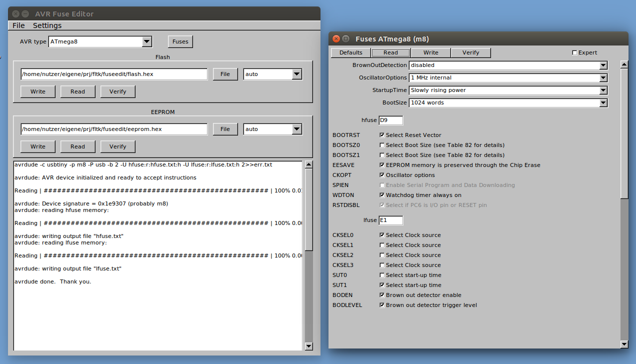The width and height of the screenshot is (636, 364).
Task: Click the File button in the Flash section
Action: tap(225, 74)
